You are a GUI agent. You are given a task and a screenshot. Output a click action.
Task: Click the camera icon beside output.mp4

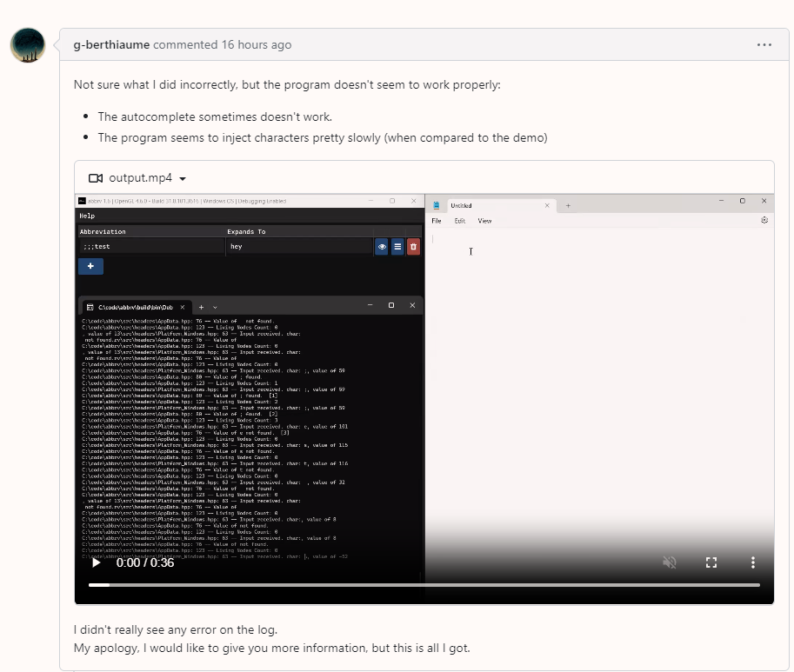[x=97, y=177]
